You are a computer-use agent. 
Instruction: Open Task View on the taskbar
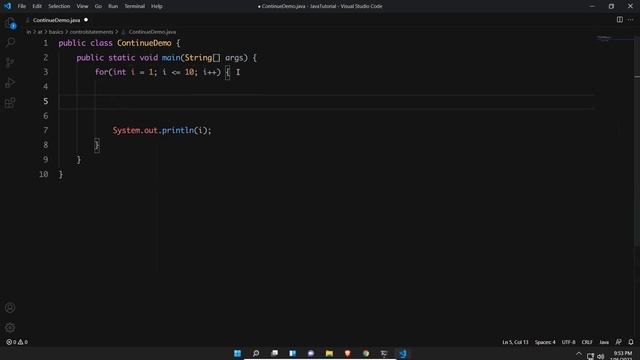point(274,353)
